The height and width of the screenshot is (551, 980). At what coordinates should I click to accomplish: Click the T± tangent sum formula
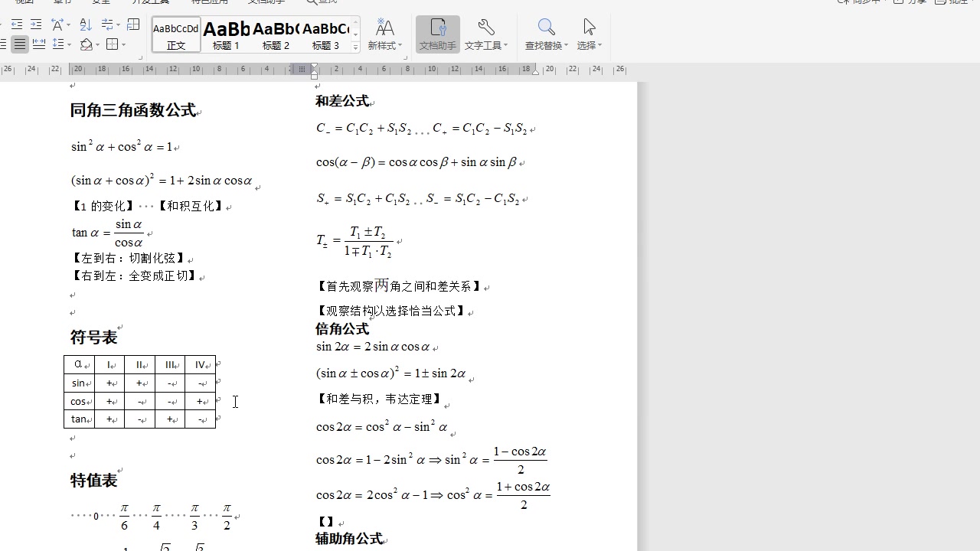point(354,242)
